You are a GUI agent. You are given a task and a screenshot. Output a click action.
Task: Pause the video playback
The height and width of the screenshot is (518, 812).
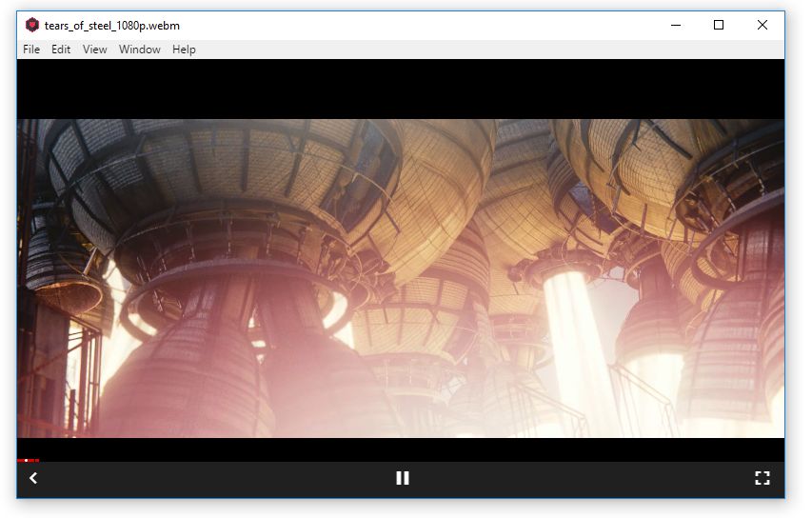point(403,478)
